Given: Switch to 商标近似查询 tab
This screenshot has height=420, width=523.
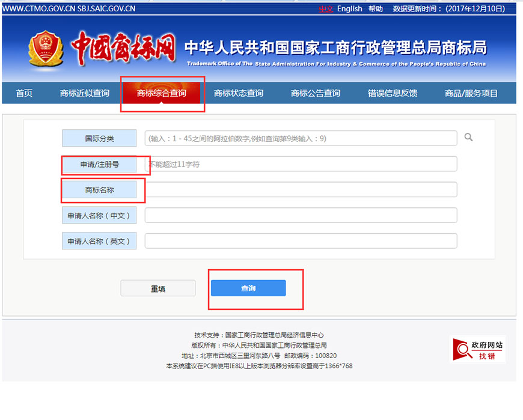Looking at the screenshot, I should (85, 93).
